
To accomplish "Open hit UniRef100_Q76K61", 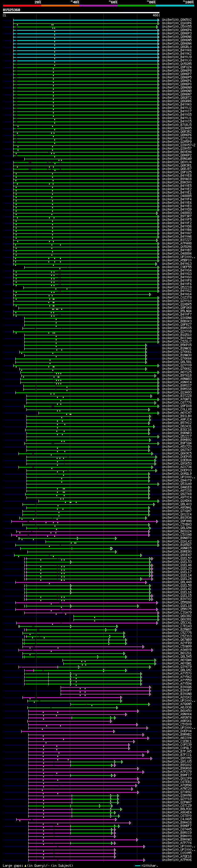I will point(177,351).
